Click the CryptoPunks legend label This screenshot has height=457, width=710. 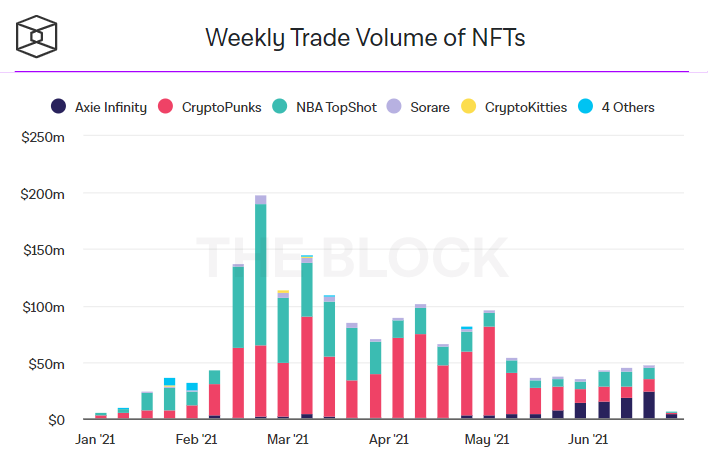pyautogui.click(x=221, y=108)
